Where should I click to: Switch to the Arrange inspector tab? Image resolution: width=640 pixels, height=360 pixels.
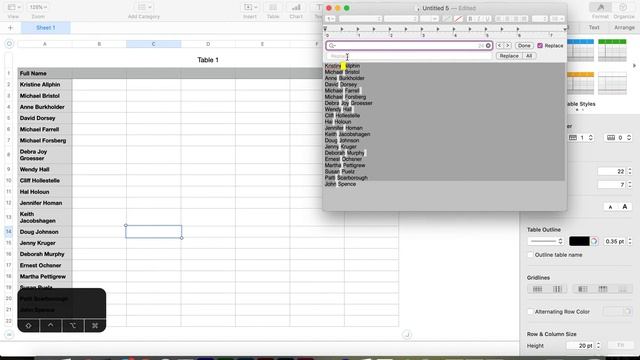point(624,27)
